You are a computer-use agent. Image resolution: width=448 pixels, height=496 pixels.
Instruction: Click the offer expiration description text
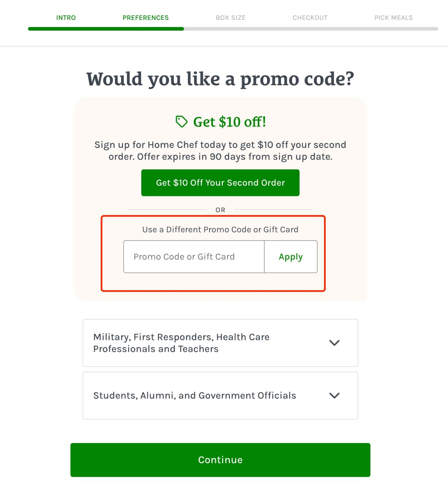pos(220,150)
